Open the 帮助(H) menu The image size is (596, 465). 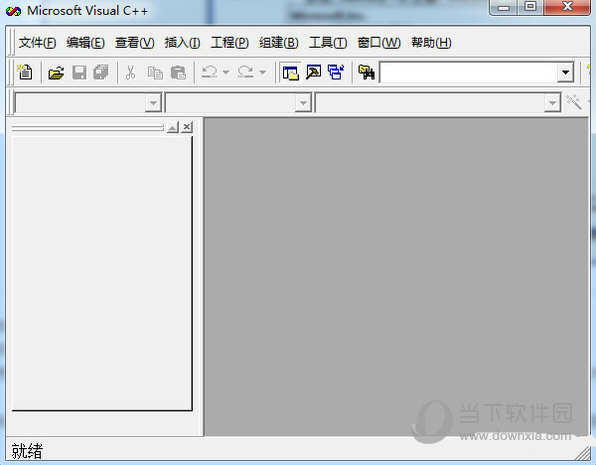coord(431,43)
